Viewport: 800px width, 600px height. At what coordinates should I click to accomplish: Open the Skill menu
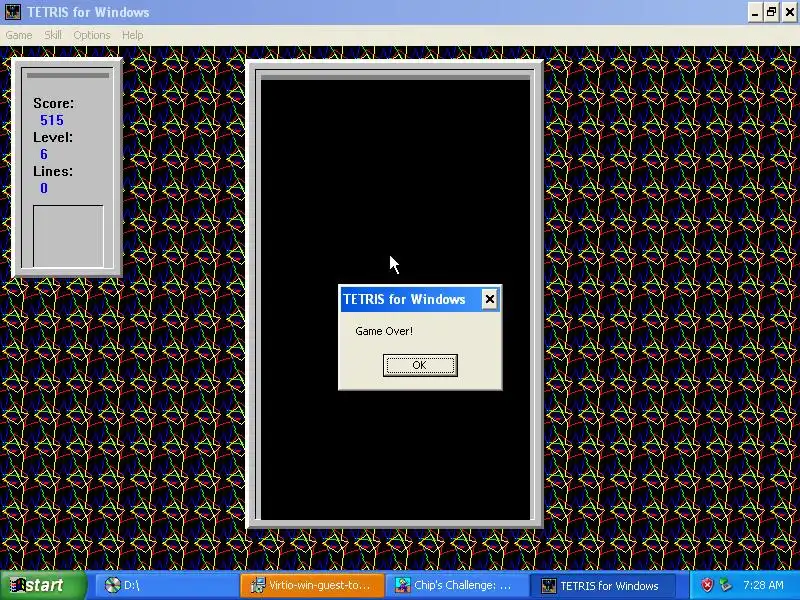point(53,35)
